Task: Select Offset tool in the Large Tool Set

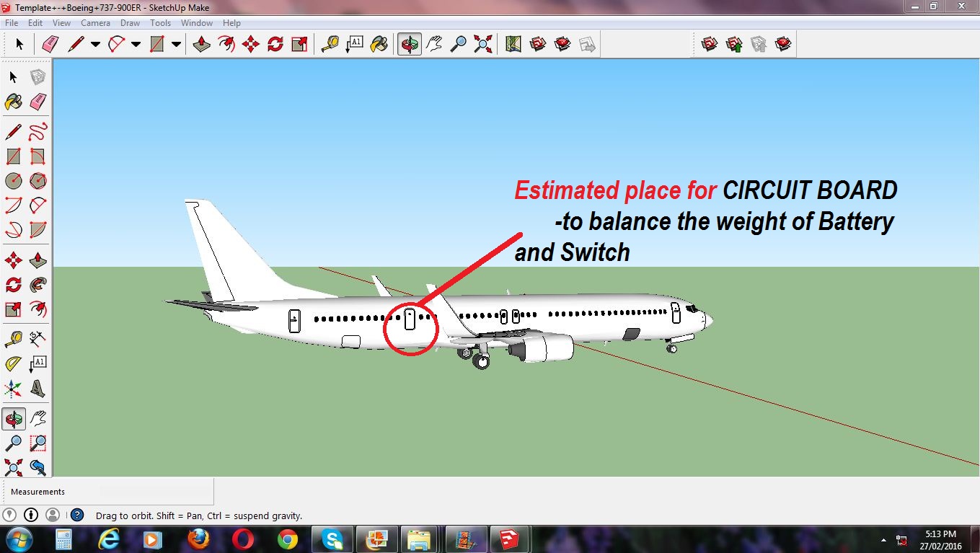Action: [37, 309]
